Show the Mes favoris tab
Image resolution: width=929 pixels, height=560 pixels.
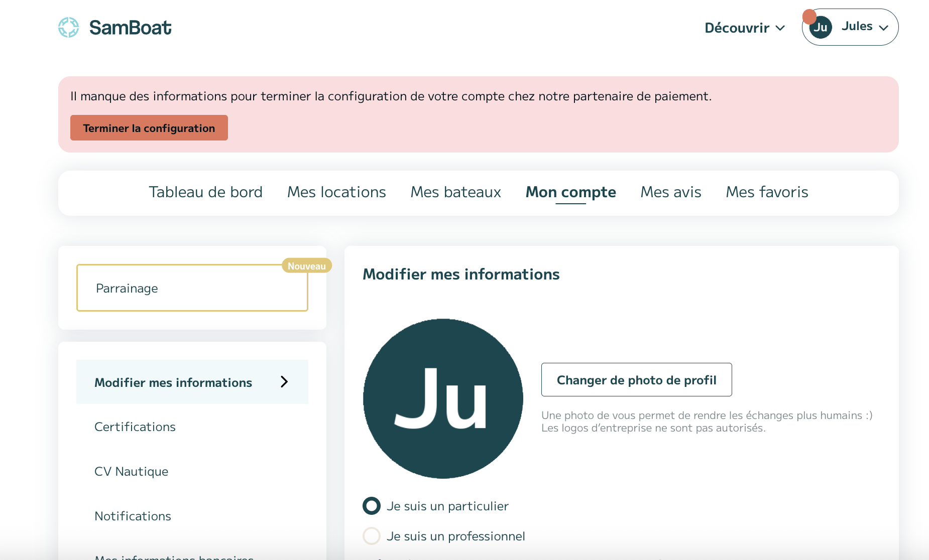(x=767, y=192)
